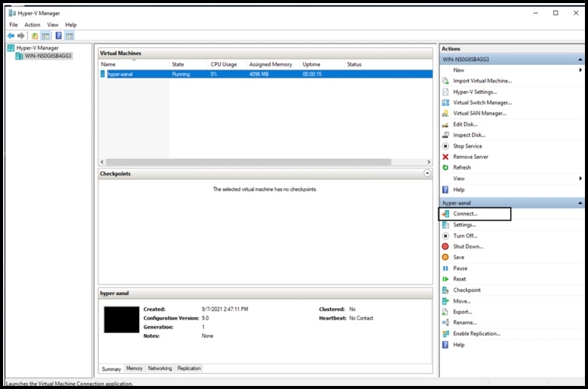Open Virtual Switch Manager icon
588x389 pixels.
click(445, 102)
